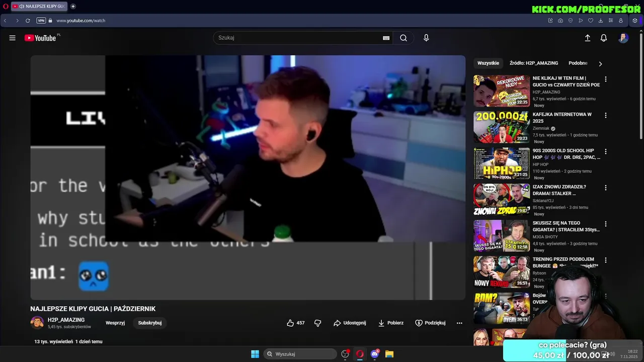Image resolution: width=644 pixels, height=362 pixels.
Task: Open options for TRENING PRZED PODBOJEM video
Action: coord(606,260)
